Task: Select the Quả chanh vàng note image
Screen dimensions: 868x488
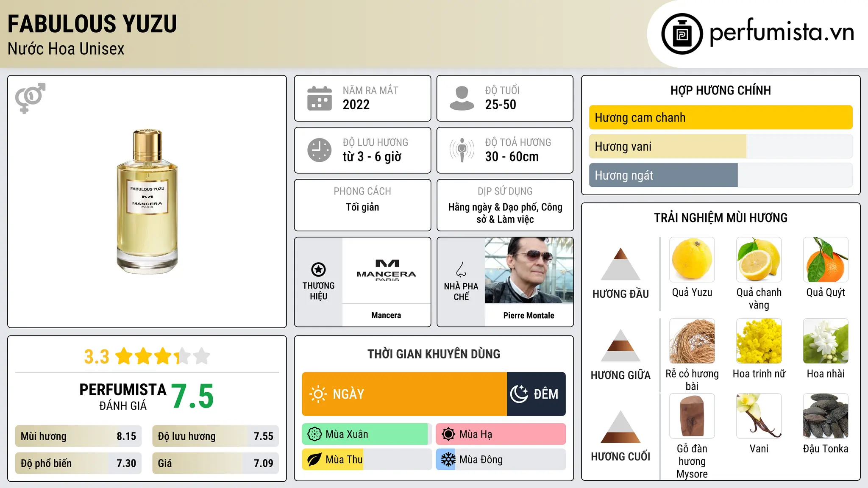Action: click(759, 260)
